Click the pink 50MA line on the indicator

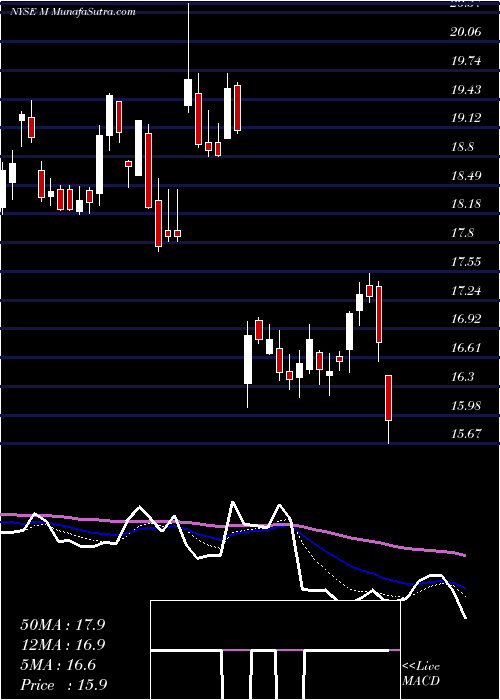[x=232, y=527]
